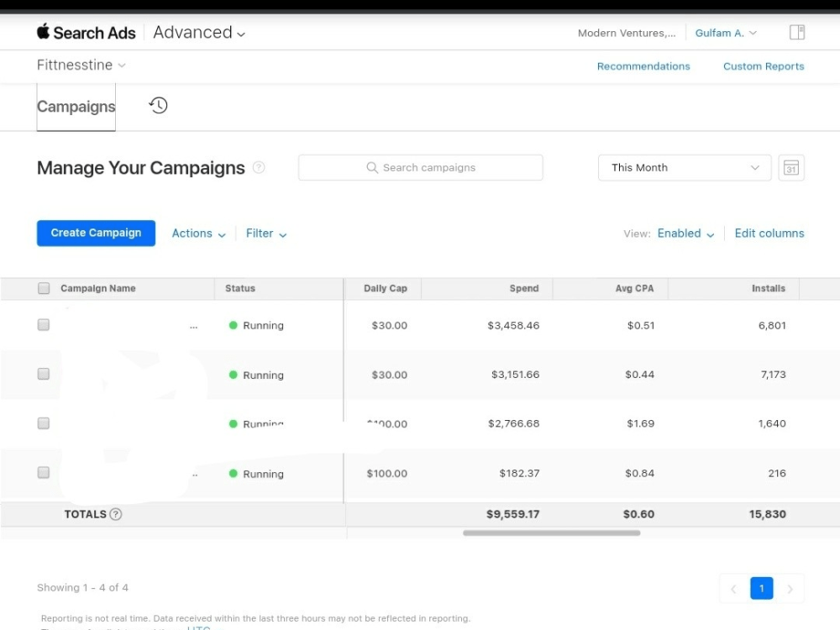Select the Campaigns tab
Image resolution: width=840 pixels, height=630 pixels.
point(76,107)
